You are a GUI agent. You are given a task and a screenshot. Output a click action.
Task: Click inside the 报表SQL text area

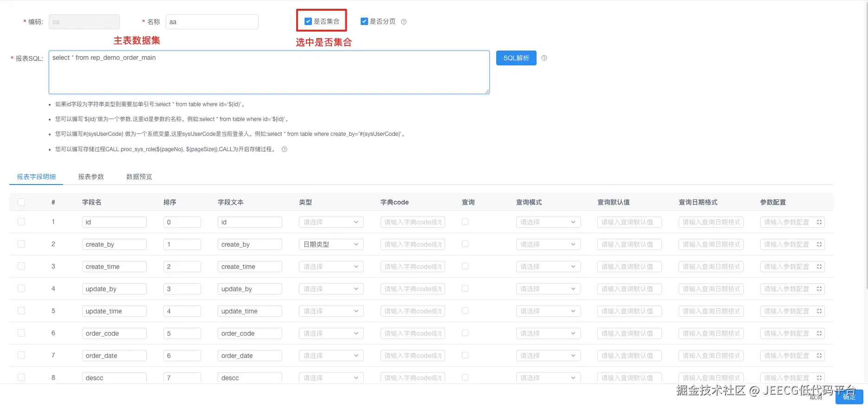click(x=269, y=72)
